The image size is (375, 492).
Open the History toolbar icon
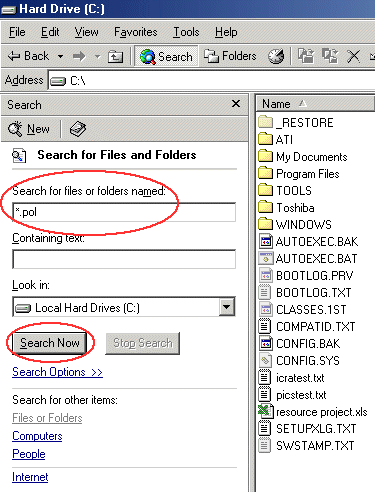click(276, 56)
